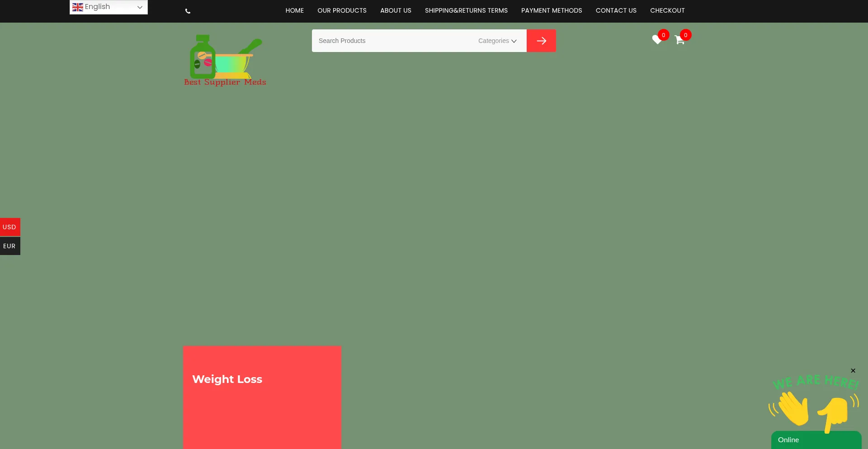Submit search with red arrow button

pyautogui.click(x=541, y=41)
